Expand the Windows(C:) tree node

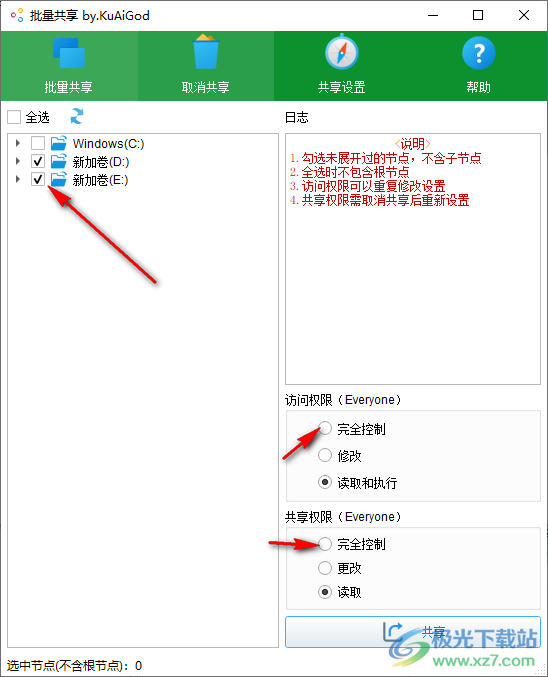18,143
